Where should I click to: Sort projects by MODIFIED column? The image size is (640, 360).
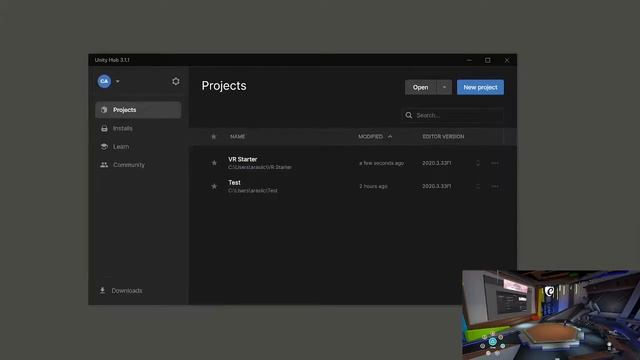[371, 137]
